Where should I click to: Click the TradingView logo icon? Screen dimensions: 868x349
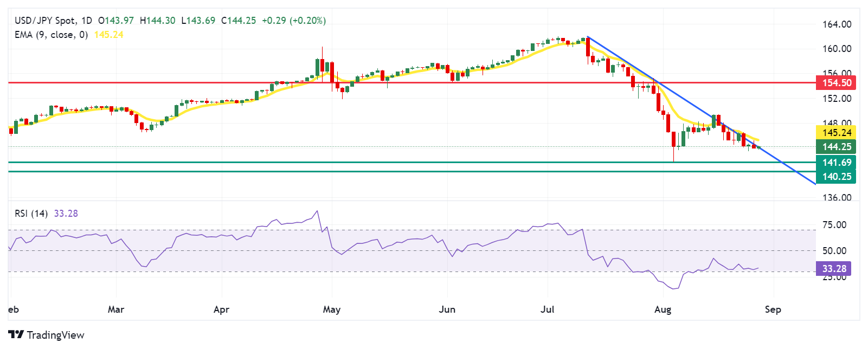click(x=16, y=335)
